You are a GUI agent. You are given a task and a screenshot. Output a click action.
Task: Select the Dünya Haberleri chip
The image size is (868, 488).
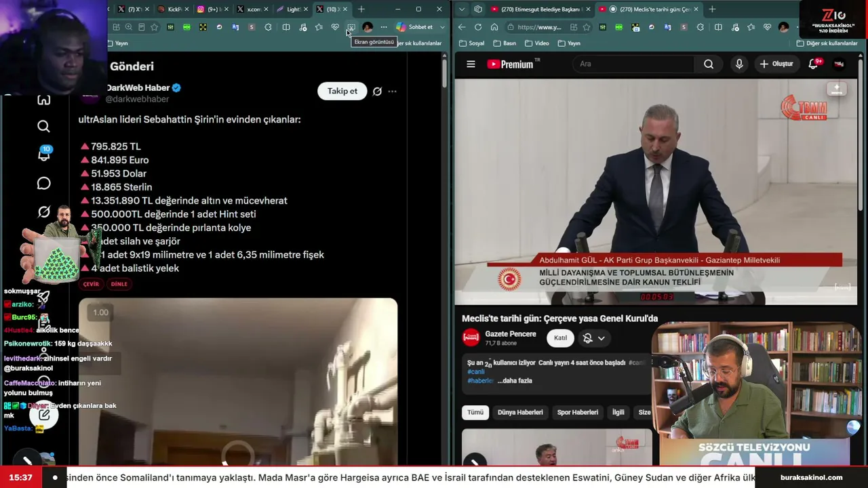[520, 412]
